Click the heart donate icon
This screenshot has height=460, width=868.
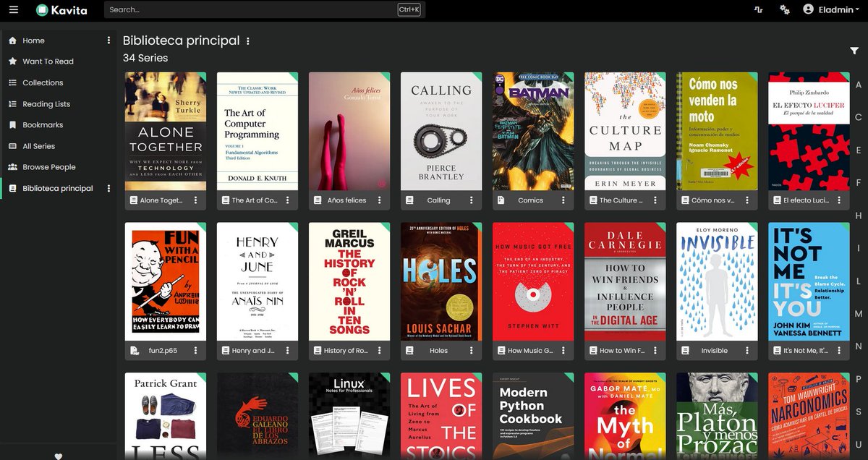pyautogui.click(x=59, y=456)
